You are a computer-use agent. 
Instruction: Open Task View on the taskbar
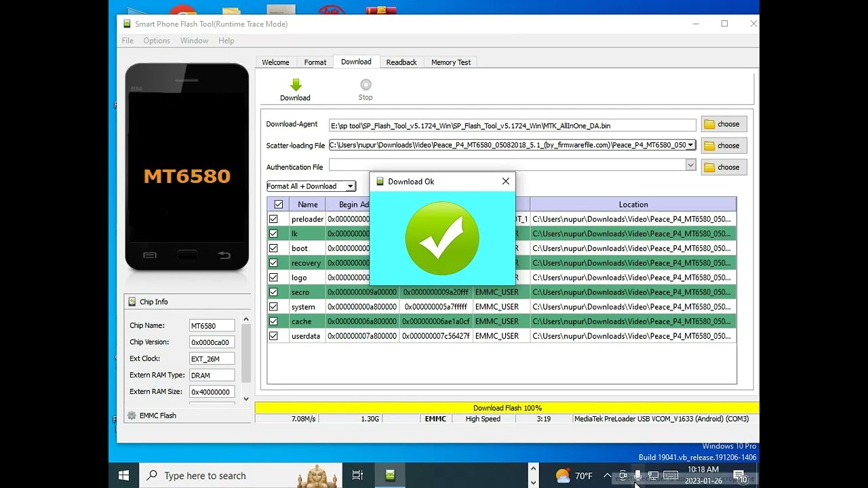(357, 476)
